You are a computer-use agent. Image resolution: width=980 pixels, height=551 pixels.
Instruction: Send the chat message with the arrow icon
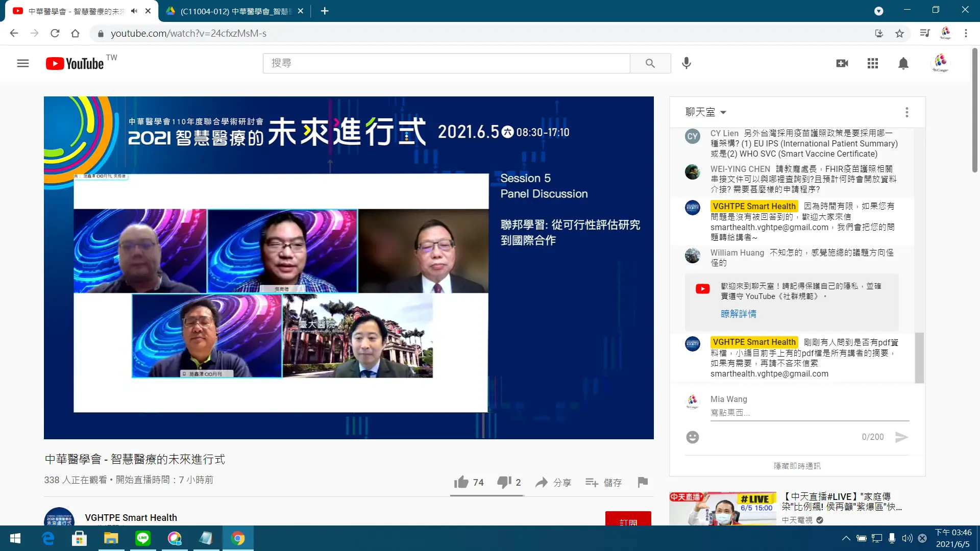902,437
